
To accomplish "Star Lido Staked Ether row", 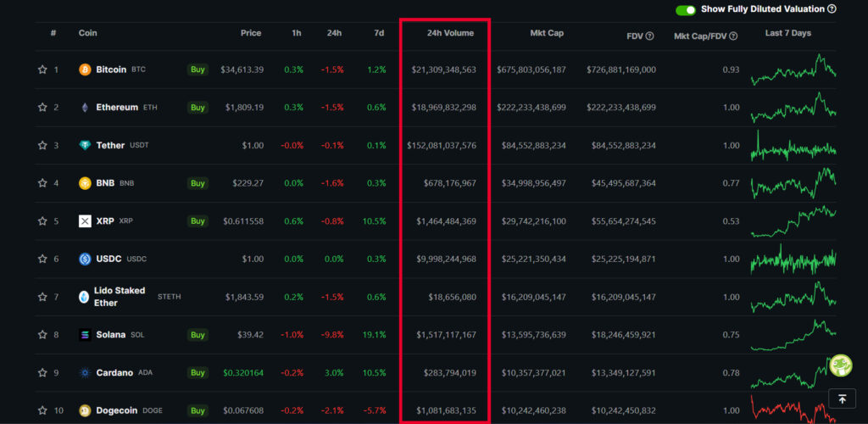I will [42, 298].
